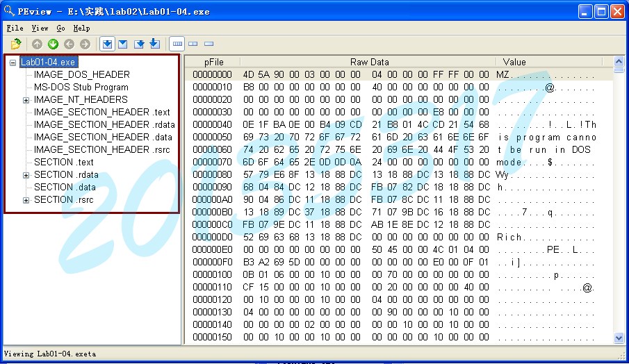Click the Raw Data column header

pos(369,62)
